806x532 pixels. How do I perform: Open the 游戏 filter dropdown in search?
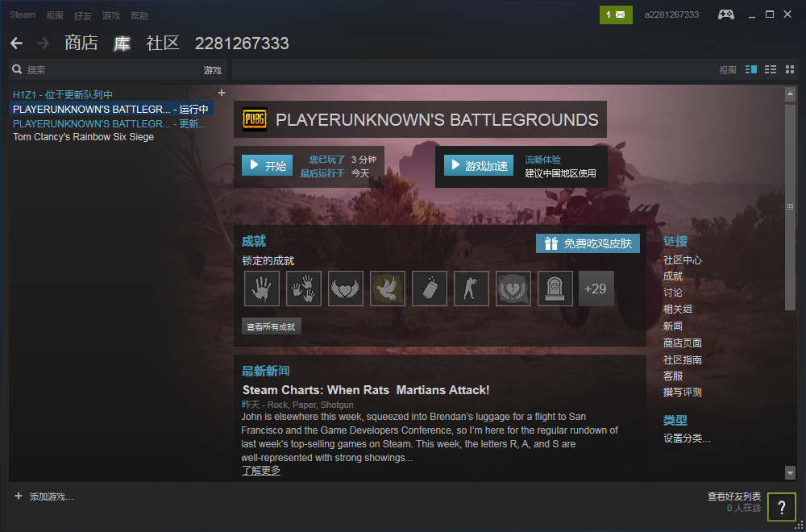pyautogui.click(x=212, y=70)
